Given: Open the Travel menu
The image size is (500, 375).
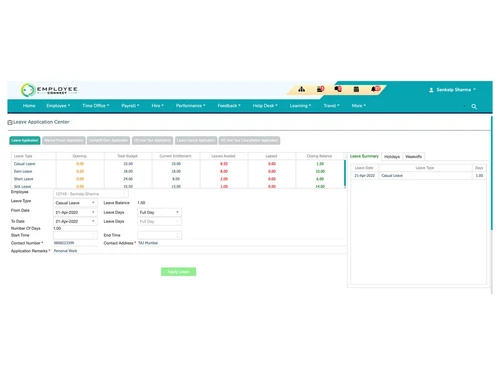Looking at the screenshot, I should 331,106.
